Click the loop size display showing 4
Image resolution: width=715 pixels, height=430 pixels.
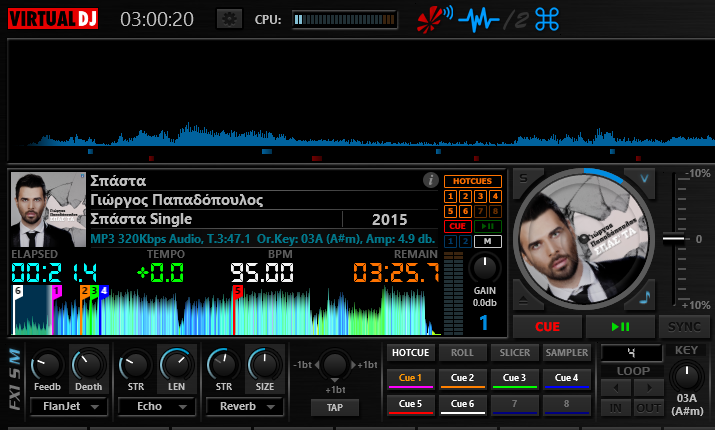point(632,352)
